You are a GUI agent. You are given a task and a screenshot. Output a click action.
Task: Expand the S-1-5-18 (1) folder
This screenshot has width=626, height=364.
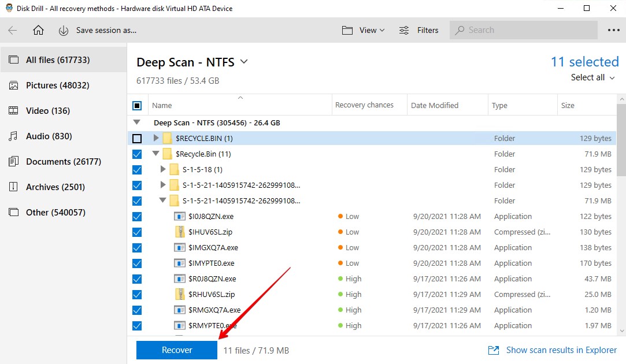click(163, 169)
